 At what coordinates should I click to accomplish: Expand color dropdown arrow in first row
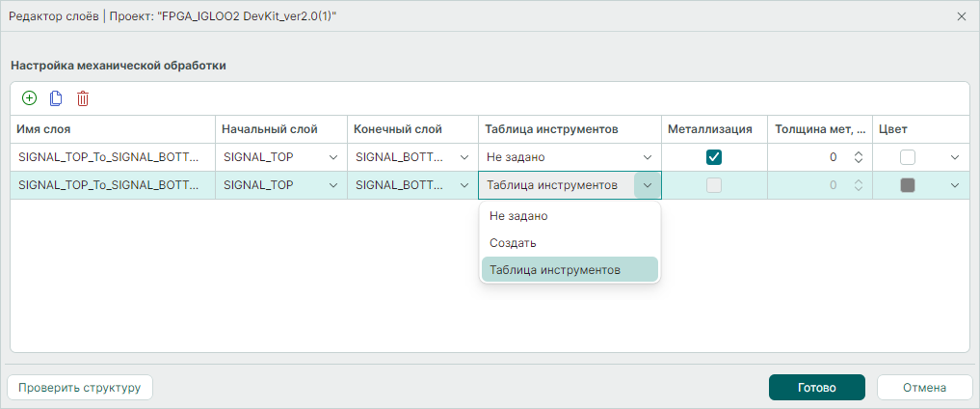pos(955,157)
